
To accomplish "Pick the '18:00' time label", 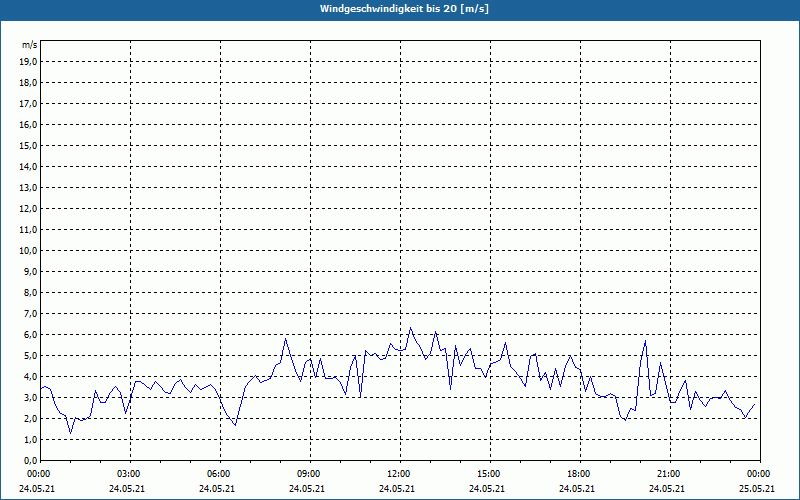I will tap(579, 474).
